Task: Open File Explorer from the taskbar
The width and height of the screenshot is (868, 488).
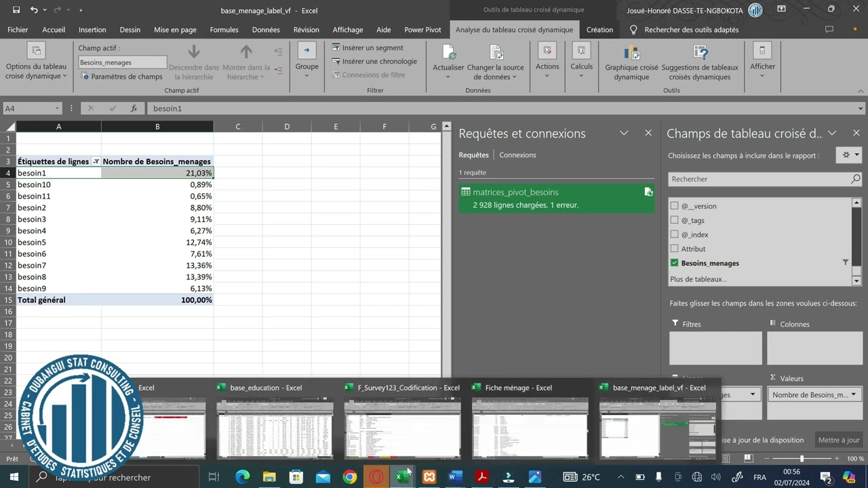Action: [x=269, y=477]
